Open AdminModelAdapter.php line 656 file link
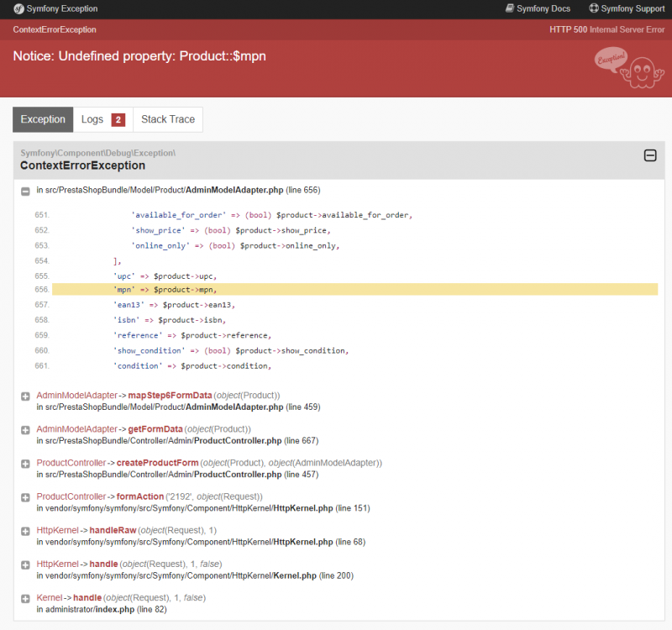The image size is (672, 630). 178,190
